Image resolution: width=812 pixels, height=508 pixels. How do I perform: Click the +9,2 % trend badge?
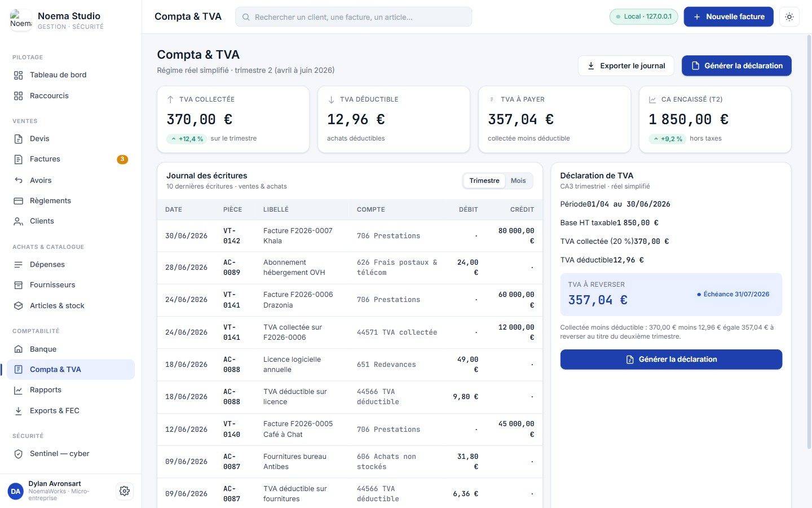pos(667,139)
